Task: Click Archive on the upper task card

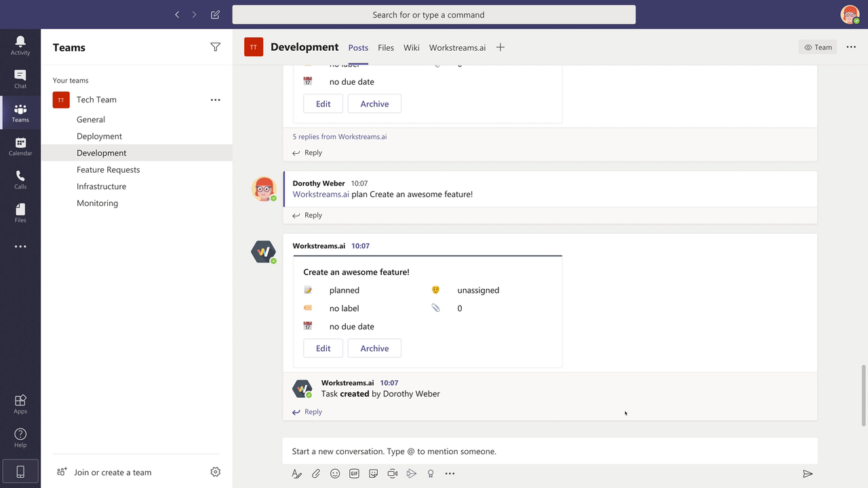Action: tap(374, 104)
